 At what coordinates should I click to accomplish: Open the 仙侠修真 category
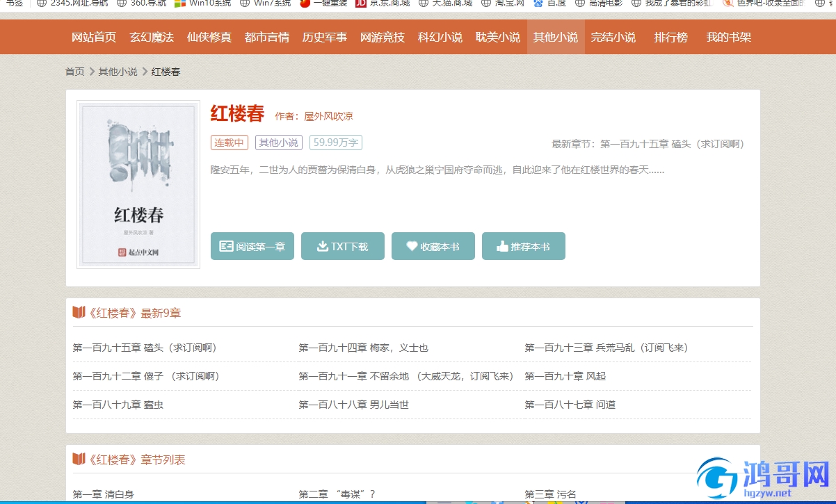click(x=209, y=37)
